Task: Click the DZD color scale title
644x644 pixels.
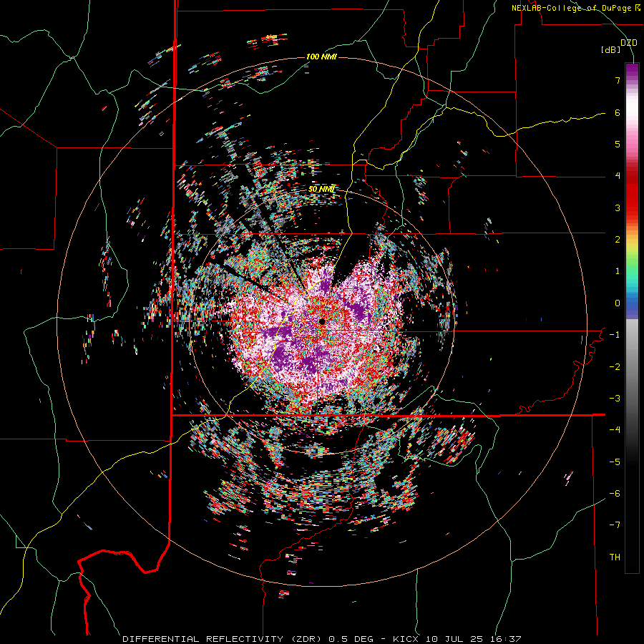Action: click(x=629, y=43)
